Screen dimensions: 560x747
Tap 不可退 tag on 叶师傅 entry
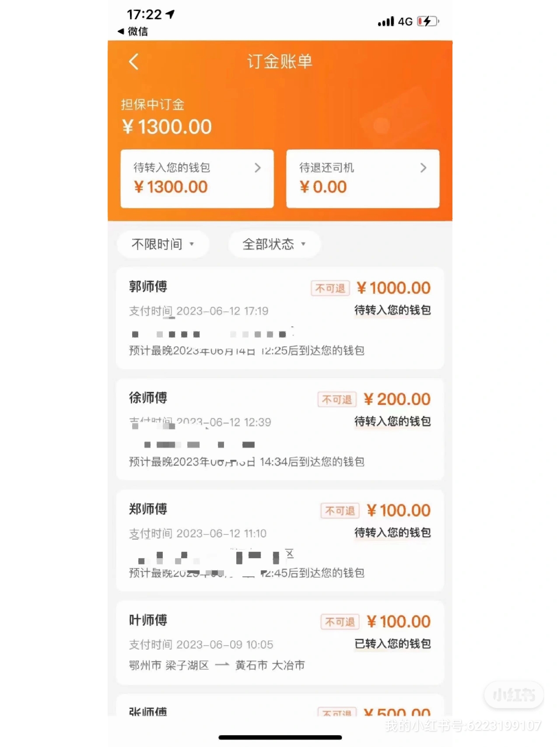coord(340,622)
